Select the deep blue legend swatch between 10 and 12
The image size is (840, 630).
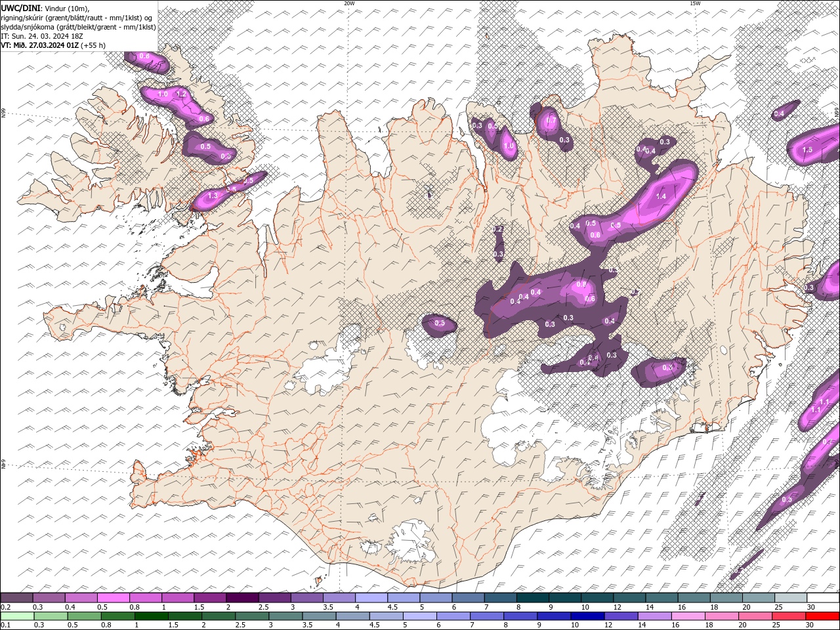tap(587, 616)
